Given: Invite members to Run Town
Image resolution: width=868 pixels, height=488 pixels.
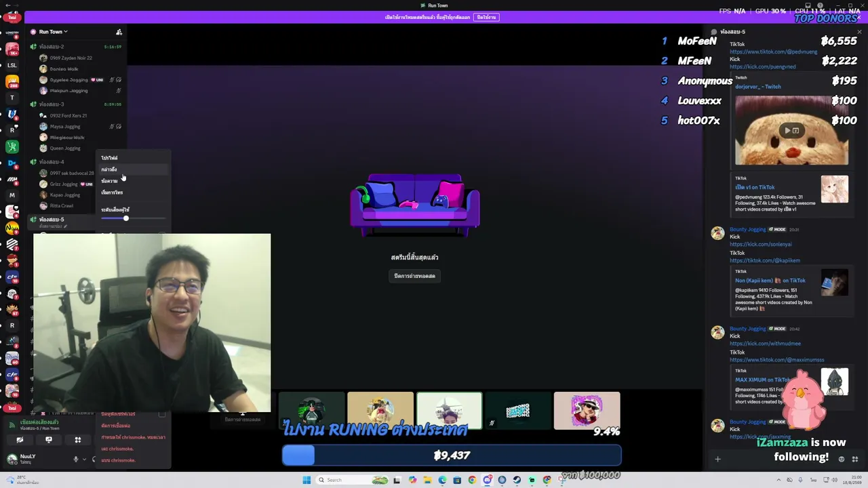Looking at the screenshot, I should pyautogui.click(x=119, y=32).
